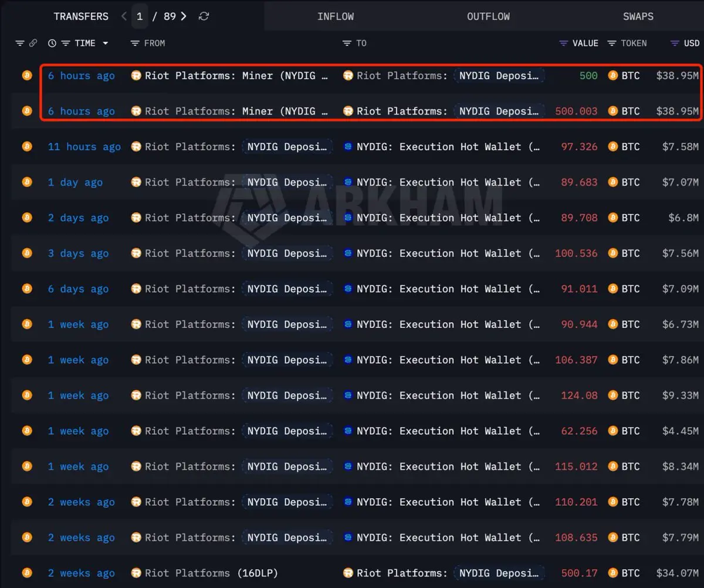Viewport: 704px width, 588px height.
Task: Open the left filter icon in the header
Action: tap(20, 43)
